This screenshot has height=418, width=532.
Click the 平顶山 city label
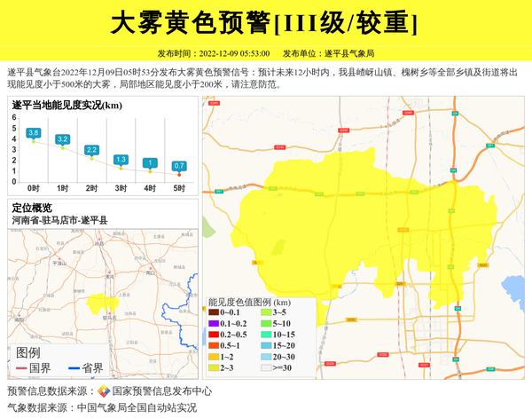pyautogui.click(x=59, y=264)
